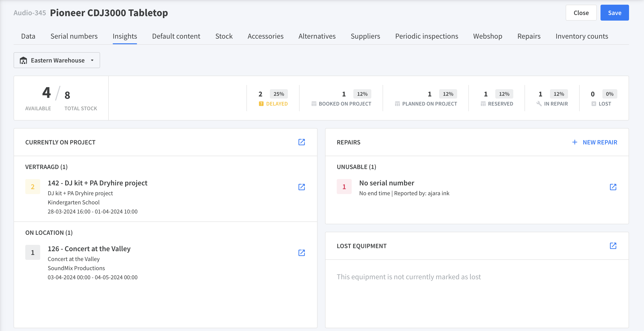The height and width of the screenshot is (331, 644).
Task: Open Currently On Project external link icon
Action: click(x=301, y=142)
